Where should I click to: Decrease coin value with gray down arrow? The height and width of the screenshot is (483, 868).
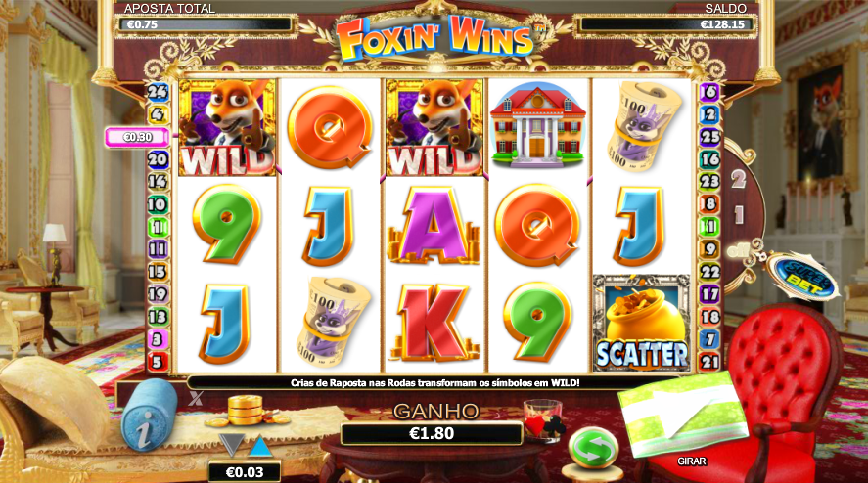tap(231, 445)
